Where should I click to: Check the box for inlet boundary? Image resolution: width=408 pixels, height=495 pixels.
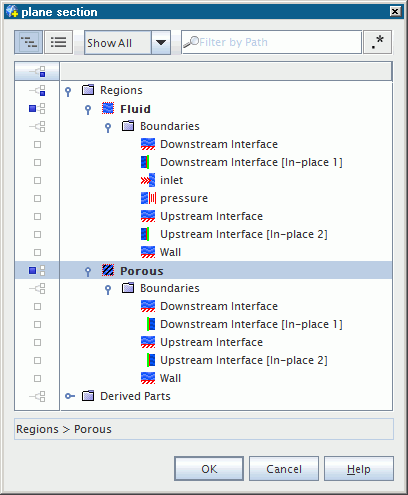tap(37, 180)
